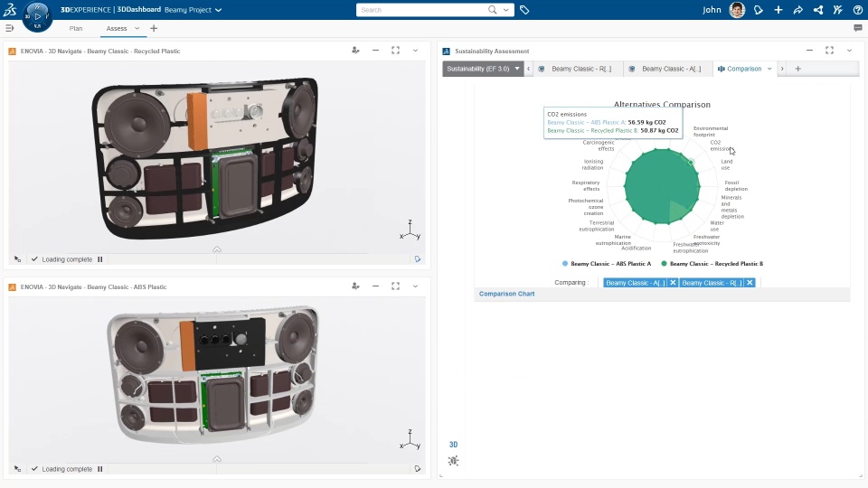
Task: Open the collaboration network icon
Action: coord(817,10)
